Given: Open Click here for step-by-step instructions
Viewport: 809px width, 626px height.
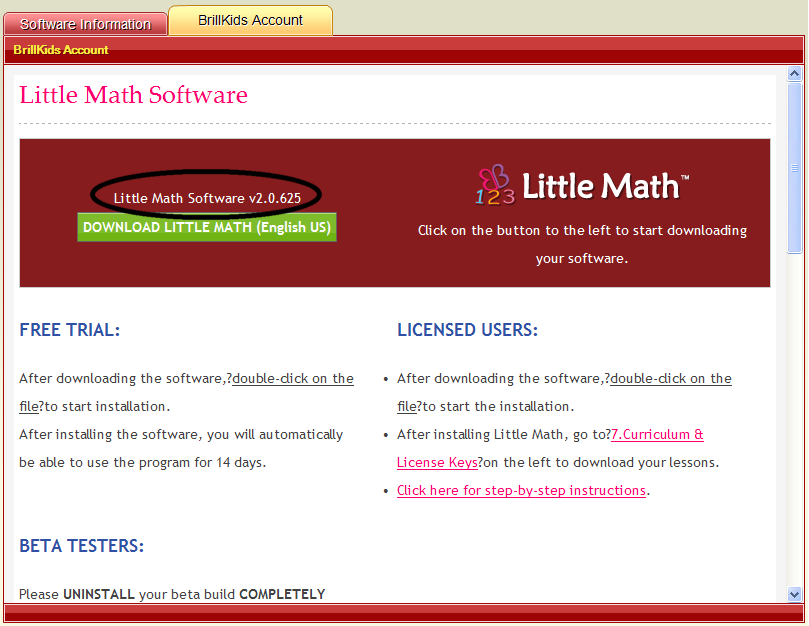Looking at the screenshot, I should pyautogui.click(x=521, y=490).
